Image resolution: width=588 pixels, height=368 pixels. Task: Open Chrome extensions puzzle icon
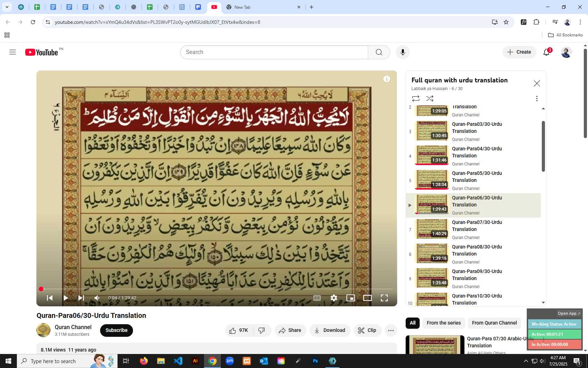click(x=536, y=22)
